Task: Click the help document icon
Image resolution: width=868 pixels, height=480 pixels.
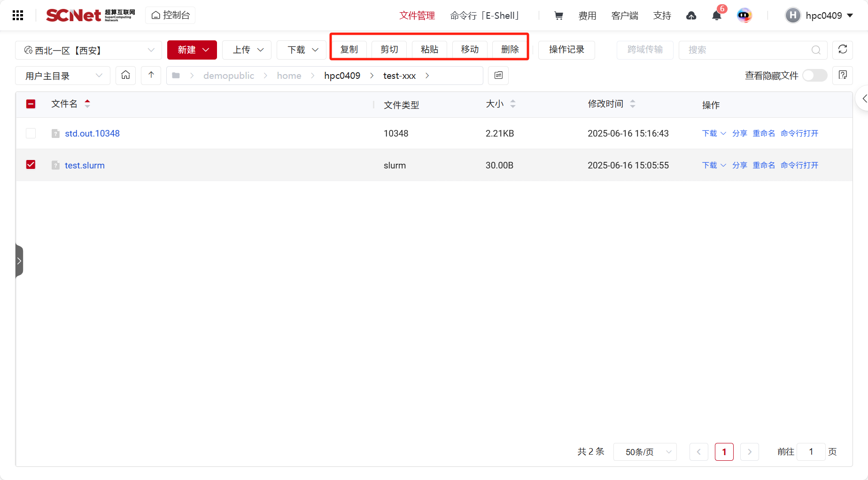Action: coord(842,75)
